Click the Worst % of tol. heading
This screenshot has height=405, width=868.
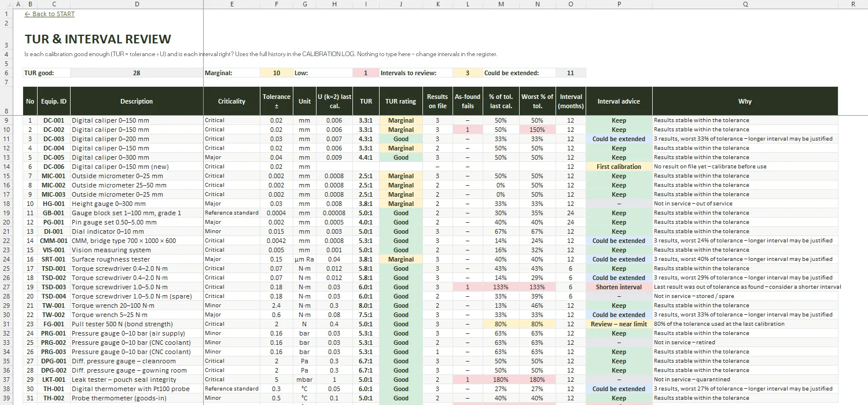click(x=538, y=101)
